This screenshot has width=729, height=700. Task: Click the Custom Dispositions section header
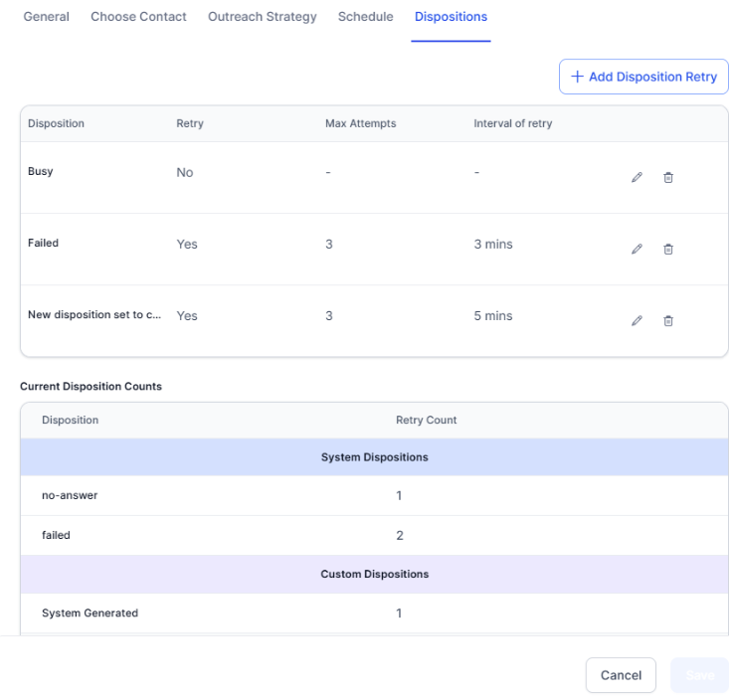coord(374,575)
